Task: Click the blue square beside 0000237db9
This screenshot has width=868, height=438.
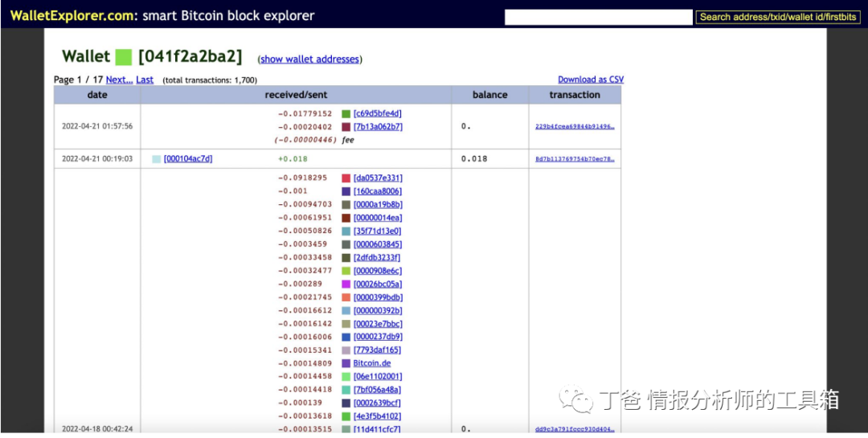Action: coord(346,337)
